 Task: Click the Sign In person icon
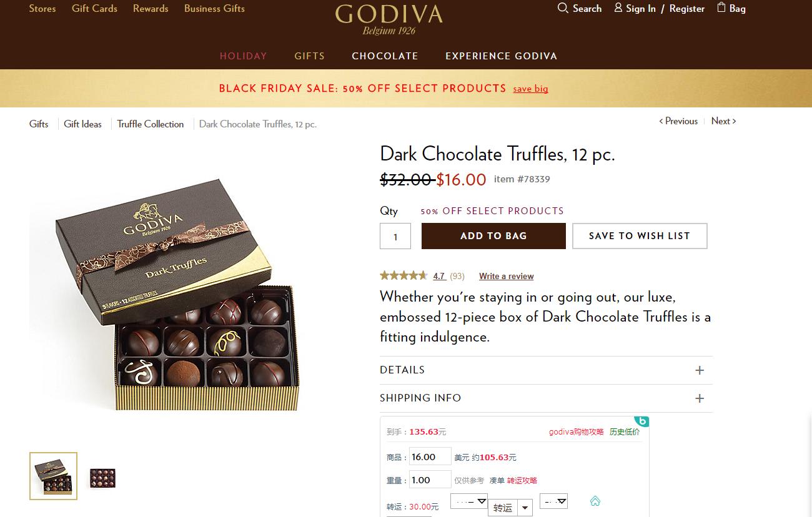618,7
